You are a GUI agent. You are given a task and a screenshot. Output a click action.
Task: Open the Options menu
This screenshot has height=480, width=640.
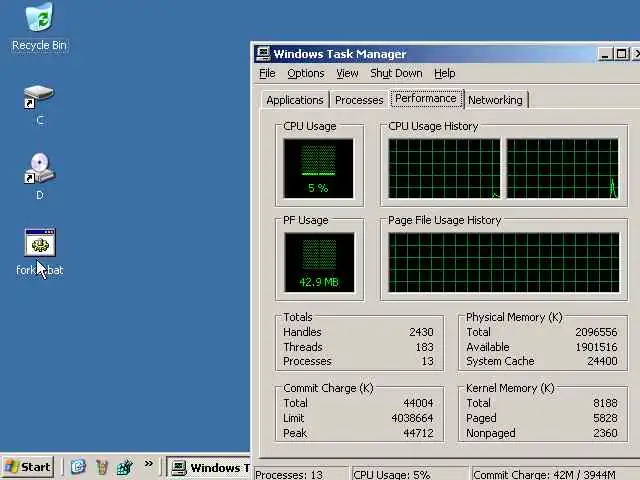(x=306, y=73)
